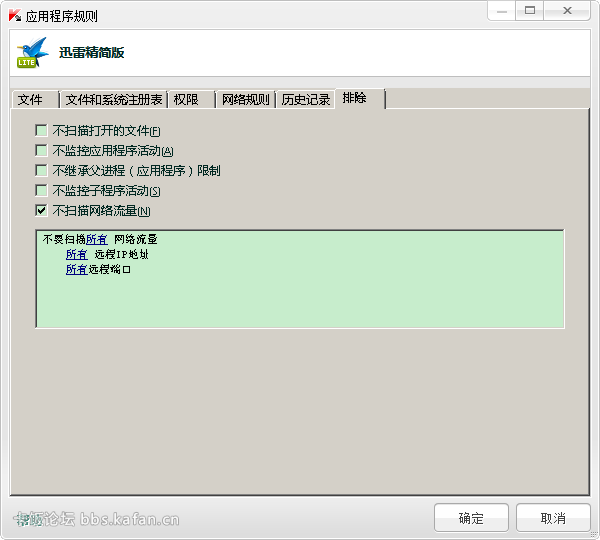Click the 不要扫描 text in rule description
The height and width of the screenshot is (540, 600).
click(64, 240)
